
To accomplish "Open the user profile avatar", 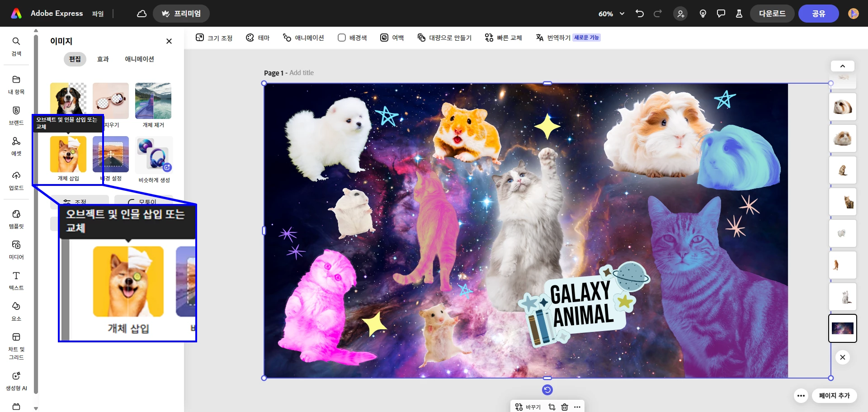I will pos(854,14).
